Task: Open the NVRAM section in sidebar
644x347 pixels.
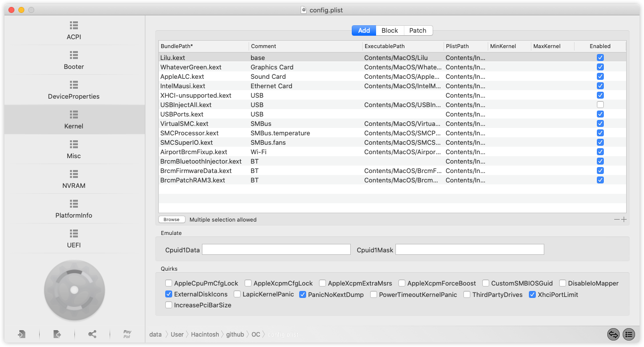Action: pyautogui.click(x=74, y=179)
